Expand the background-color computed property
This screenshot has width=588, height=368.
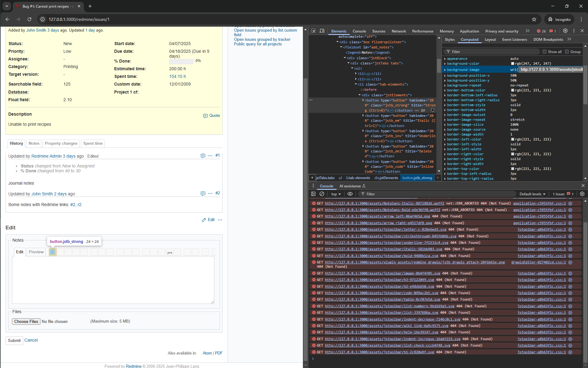point(445,63)
